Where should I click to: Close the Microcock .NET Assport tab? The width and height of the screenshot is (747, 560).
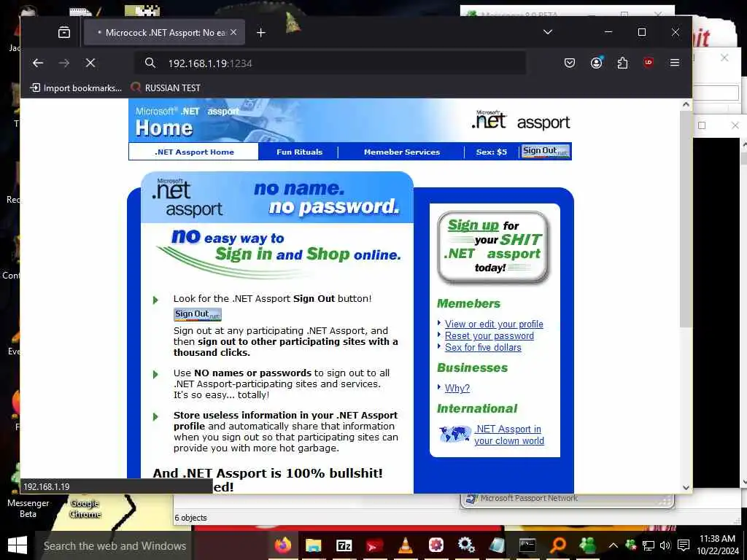coord(233,32)
